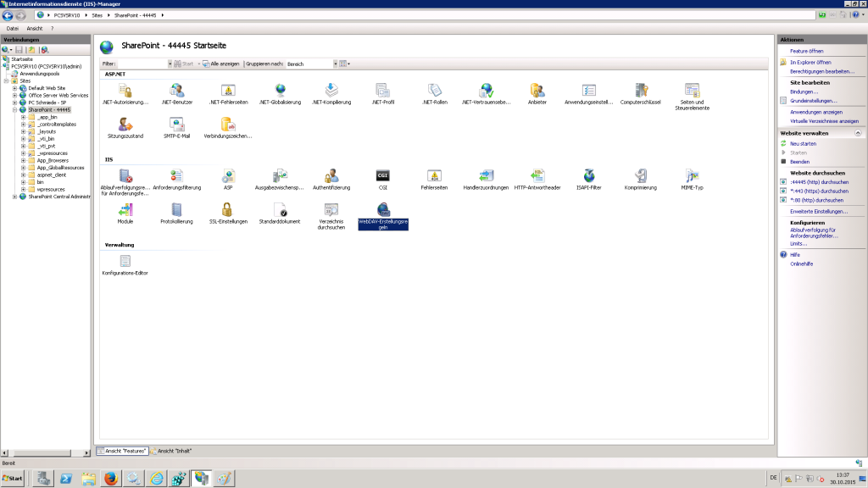Screen dimensions: 868x488
Task: Open the Handlerzuordnungen feature
Action: [x=486, y=180]
